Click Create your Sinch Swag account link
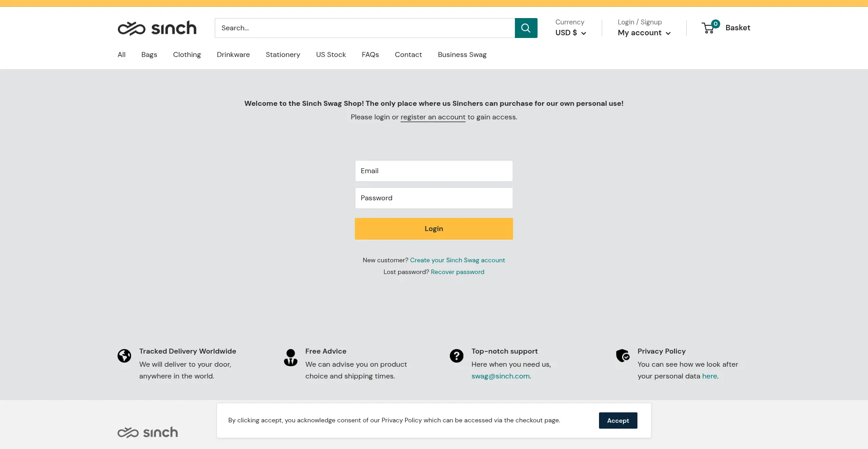 pyautogui.click(x=457, y=260)
